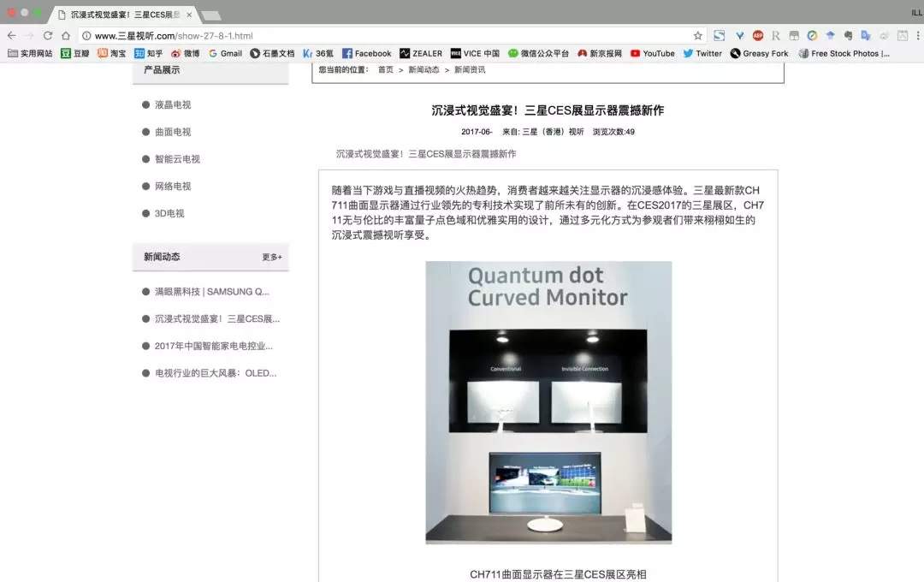Screen dimensions: 924x582
Task: Click the browser forward arrow
Action: point(29,35)
